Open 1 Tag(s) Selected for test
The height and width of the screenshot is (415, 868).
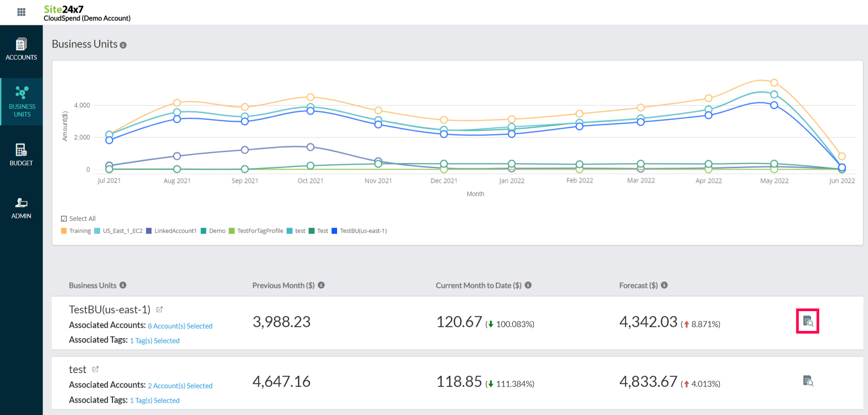click(x=155, y=400)
